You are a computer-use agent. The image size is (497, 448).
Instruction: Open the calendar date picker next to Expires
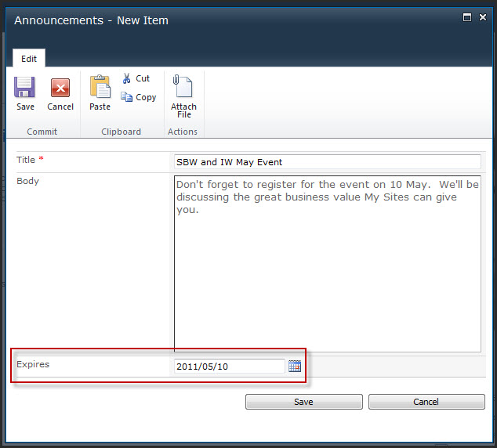pos(295,366)
